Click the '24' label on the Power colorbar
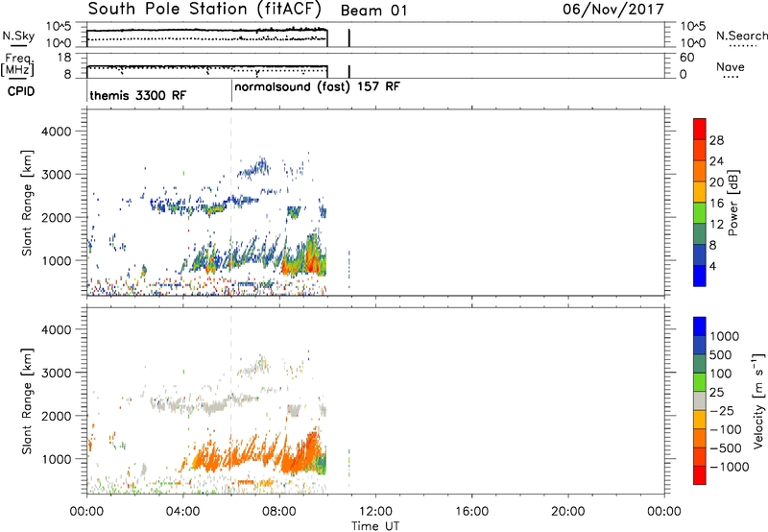Screen dimensions: 768x532 [x=716, y=161]
